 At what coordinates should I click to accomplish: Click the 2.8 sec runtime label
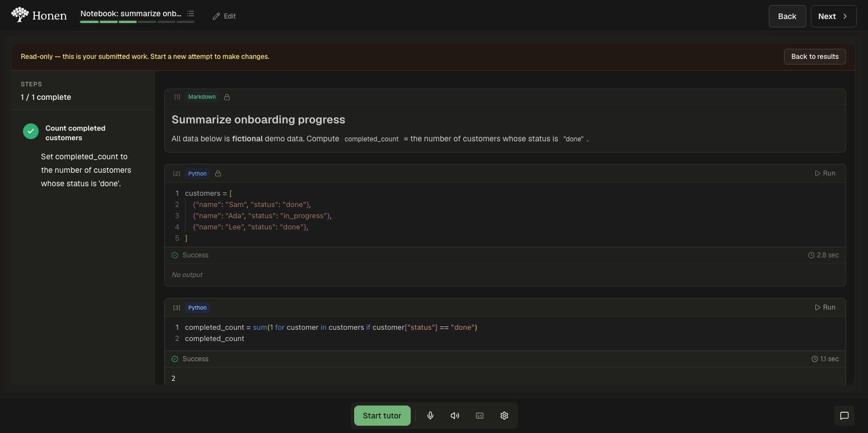coord(823,255)
